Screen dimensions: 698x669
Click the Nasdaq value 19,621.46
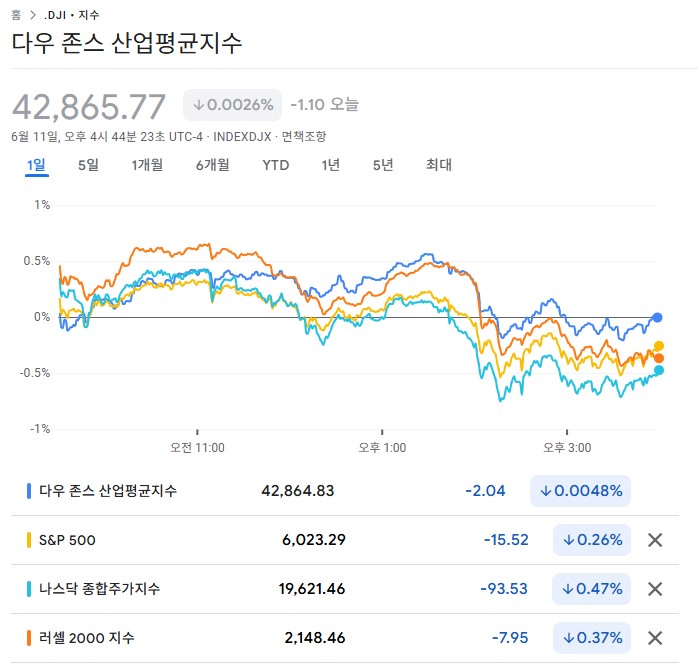pos(312,589)
